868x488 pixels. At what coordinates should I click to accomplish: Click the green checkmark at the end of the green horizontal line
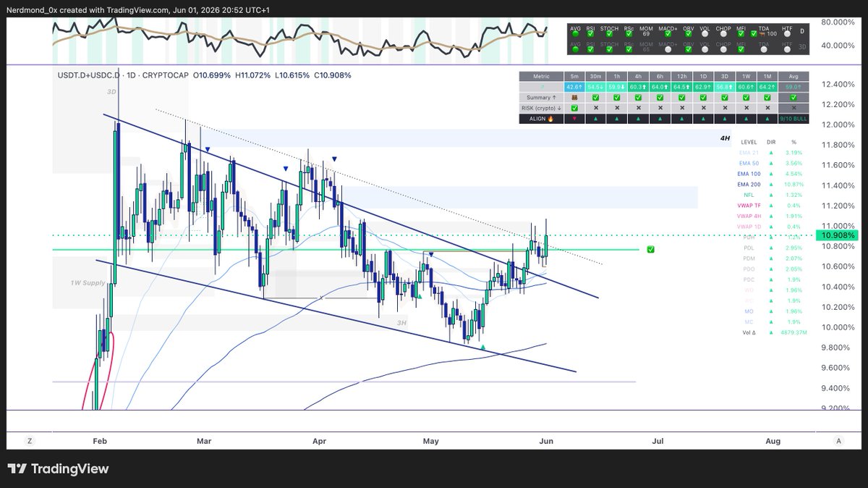(x=651, y=249)
